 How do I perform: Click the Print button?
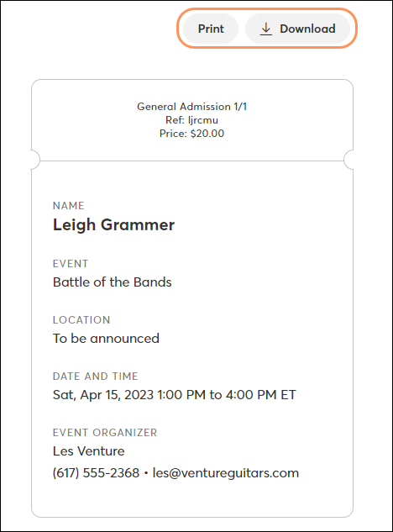(211, 29)
